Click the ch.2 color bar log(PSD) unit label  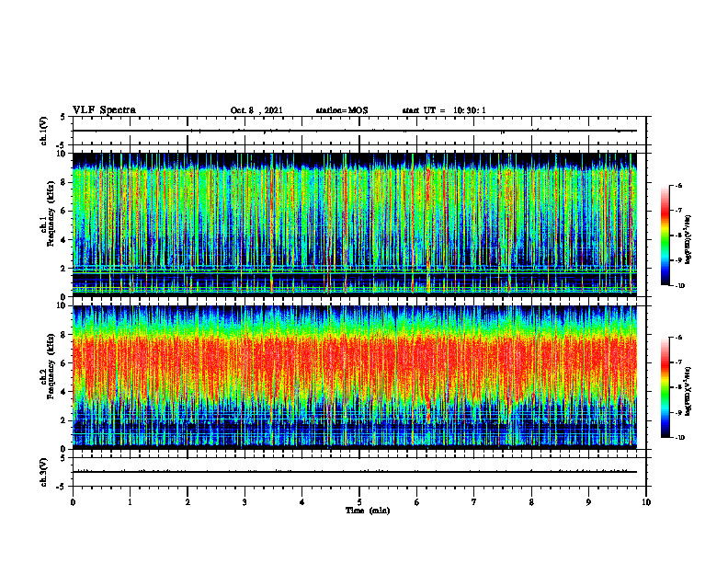coord(688,391)
